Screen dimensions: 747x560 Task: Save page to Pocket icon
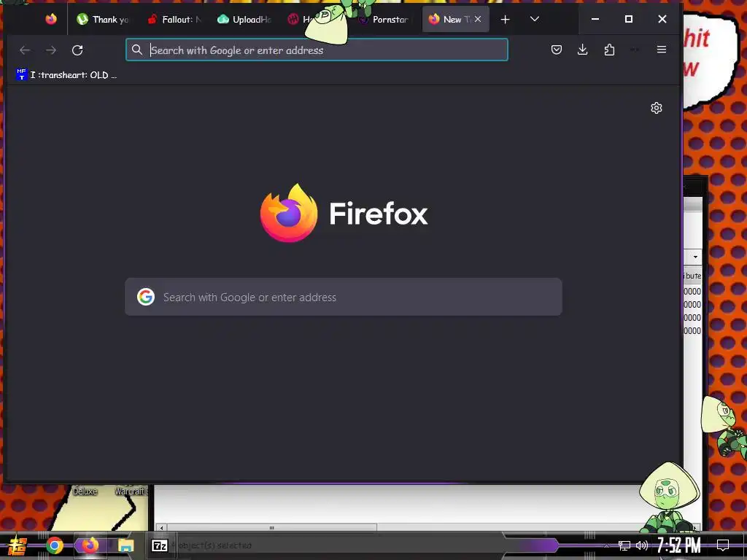pyautogui.click(x=557, y=50)
